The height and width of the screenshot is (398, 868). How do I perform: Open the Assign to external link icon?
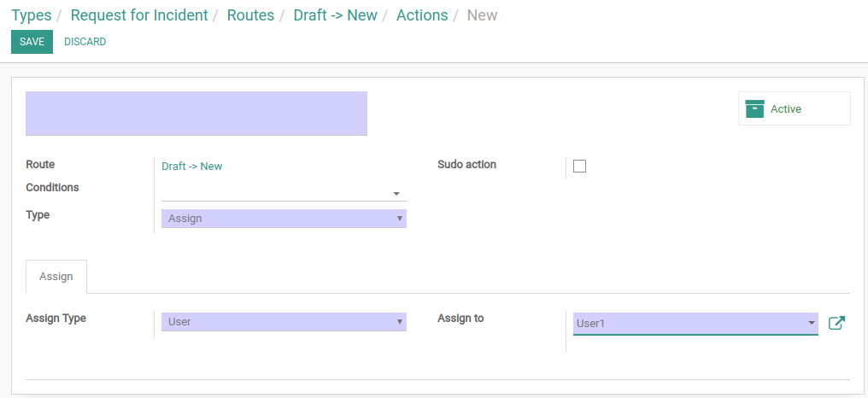[x=836, y=324]
